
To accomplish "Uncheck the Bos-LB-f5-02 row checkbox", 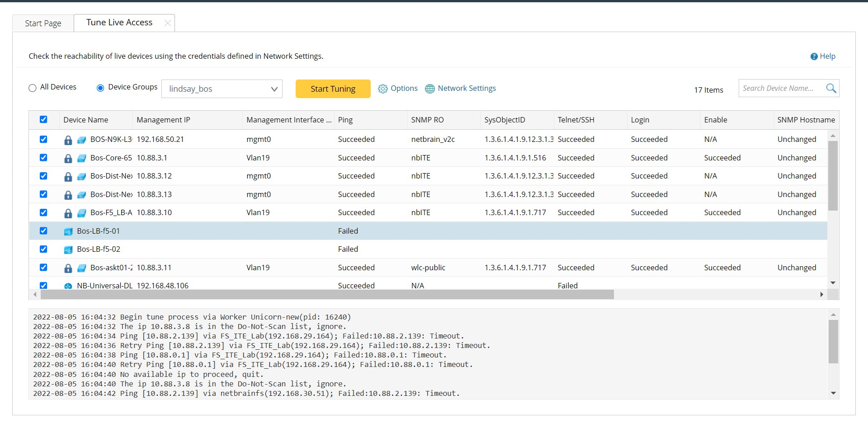I will 43,249.
